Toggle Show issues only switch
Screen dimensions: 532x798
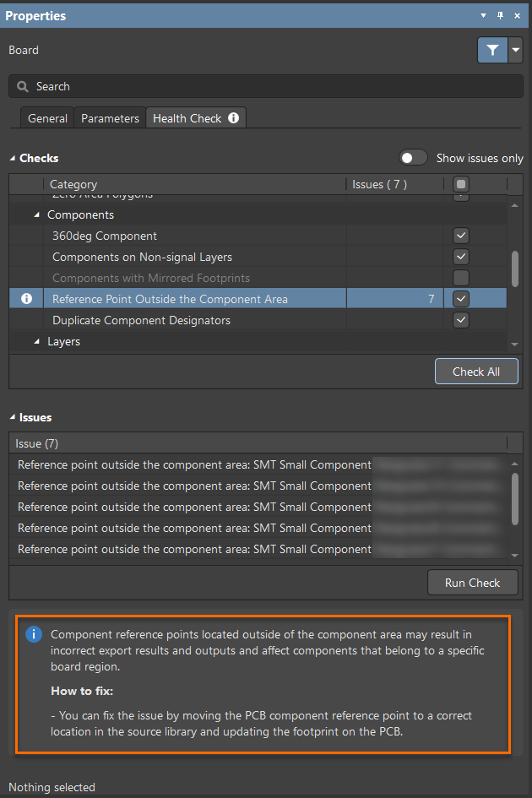(413, 158)
